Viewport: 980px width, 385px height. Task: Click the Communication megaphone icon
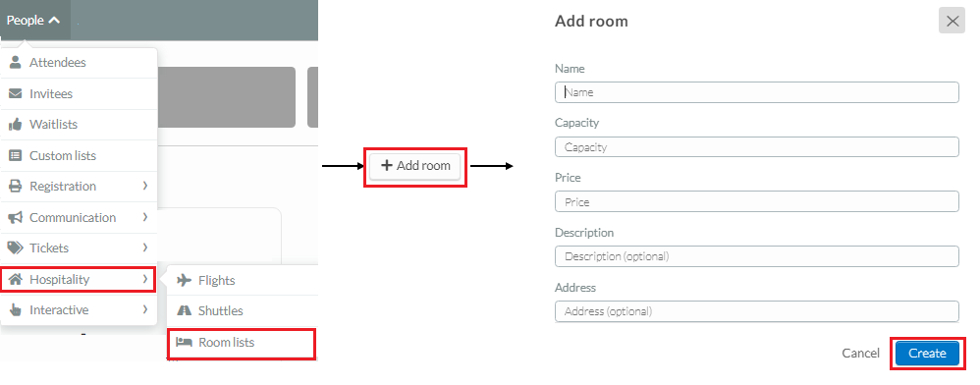tap(15, 217)
